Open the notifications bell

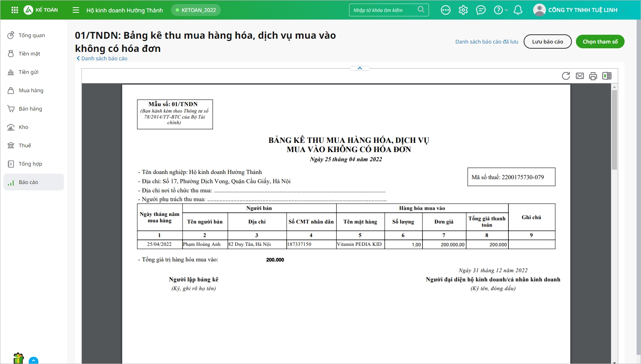coord(518,10)
